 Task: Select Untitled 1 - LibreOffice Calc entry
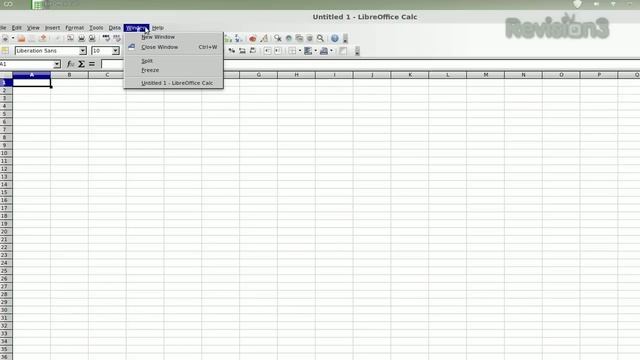point(177,83)
